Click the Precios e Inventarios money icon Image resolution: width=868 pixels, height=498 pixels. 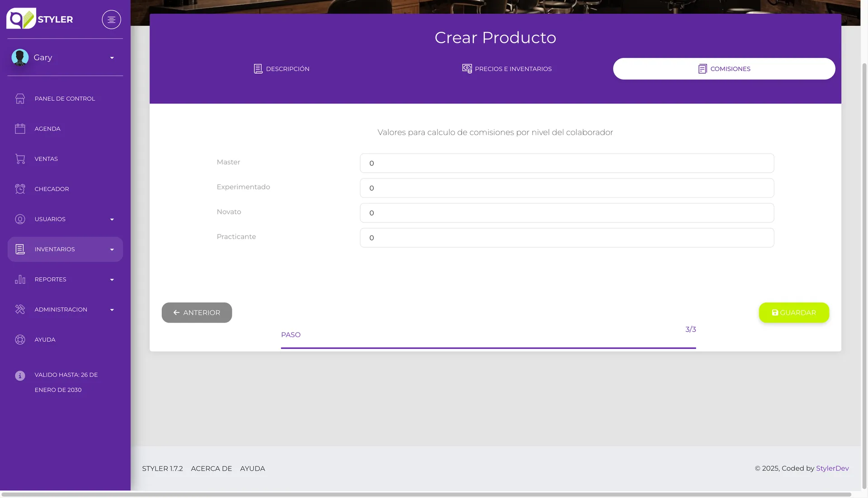[x=467, y=69]
